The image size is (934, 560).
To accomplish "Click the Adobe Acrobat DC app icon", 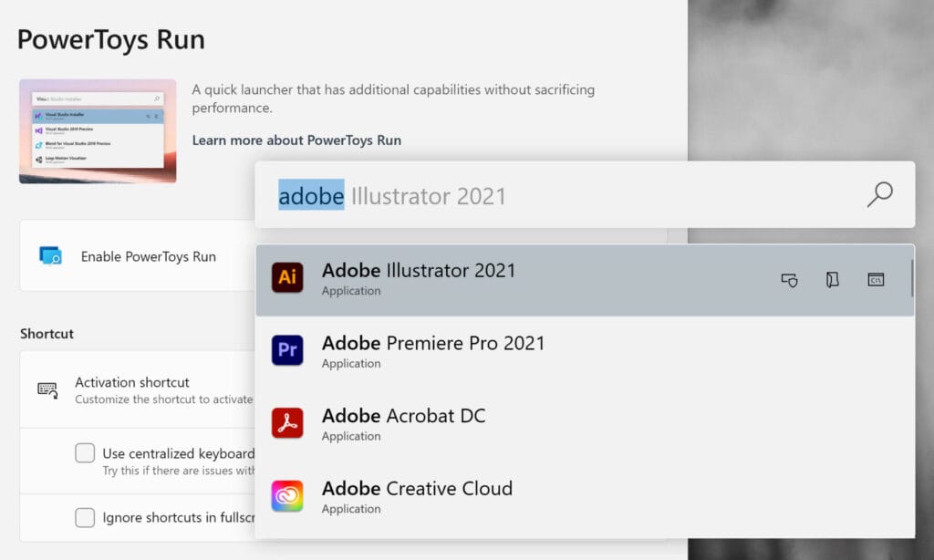I will click(x=287, y=422).
